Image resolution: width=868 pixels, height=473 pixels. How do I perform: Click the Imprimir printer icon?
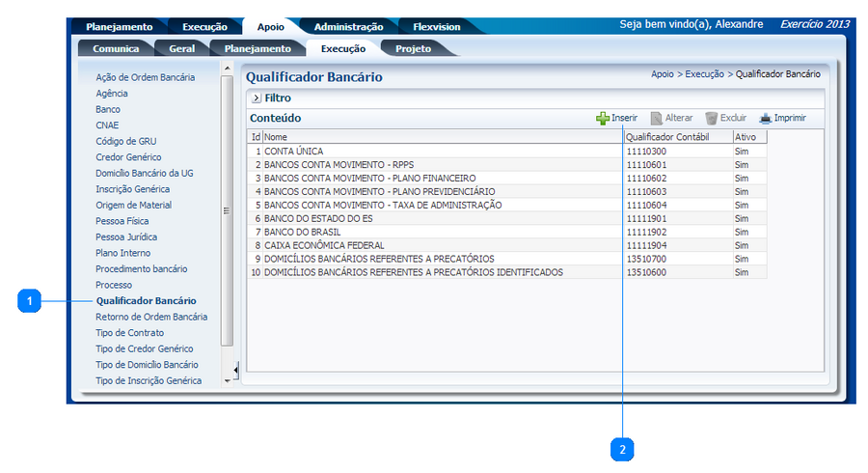(765, 118)
